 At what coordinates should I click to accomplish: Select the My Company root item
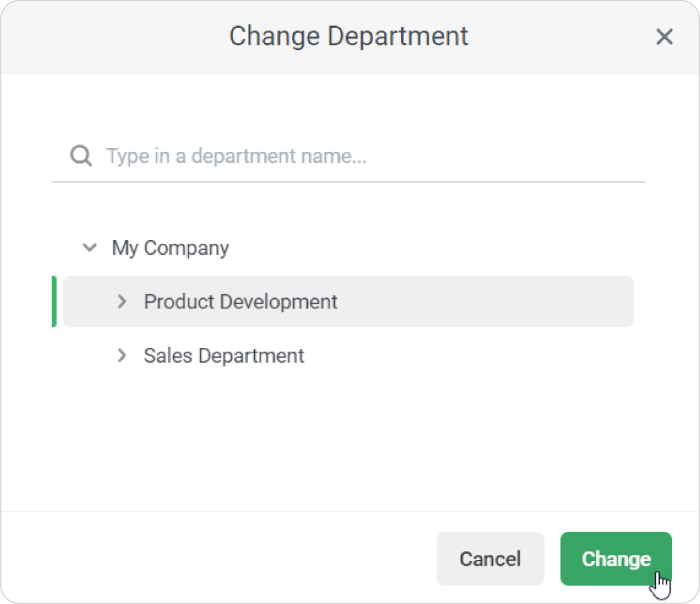(x=170, y=248)
